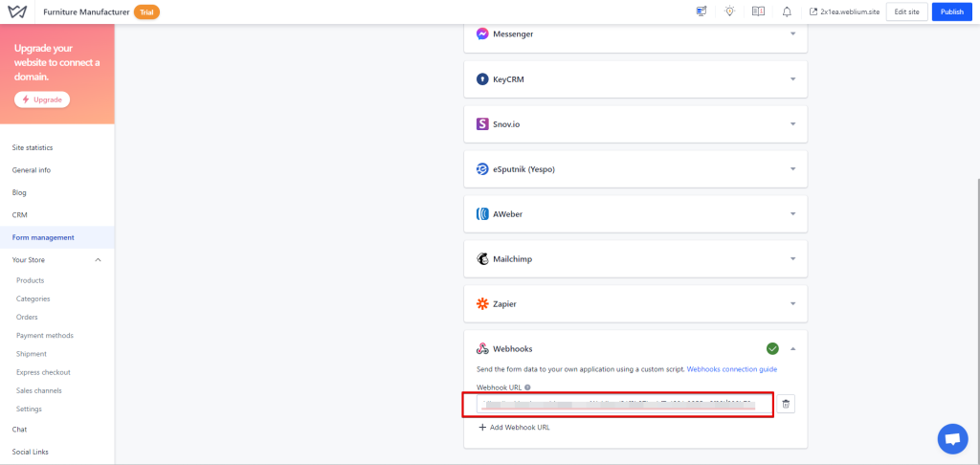Image resolution: width=980 pixels, height=465 pixels.
Task: Open Webhooks connection guide link
Action: 731,368
